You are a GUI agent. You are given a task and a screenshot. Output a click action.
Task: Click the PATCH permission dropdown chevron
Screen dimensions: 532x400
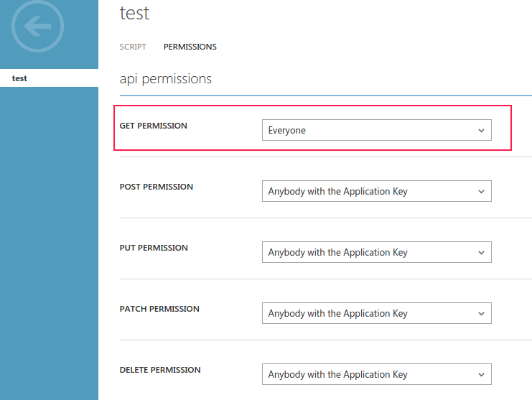[481, 314]
